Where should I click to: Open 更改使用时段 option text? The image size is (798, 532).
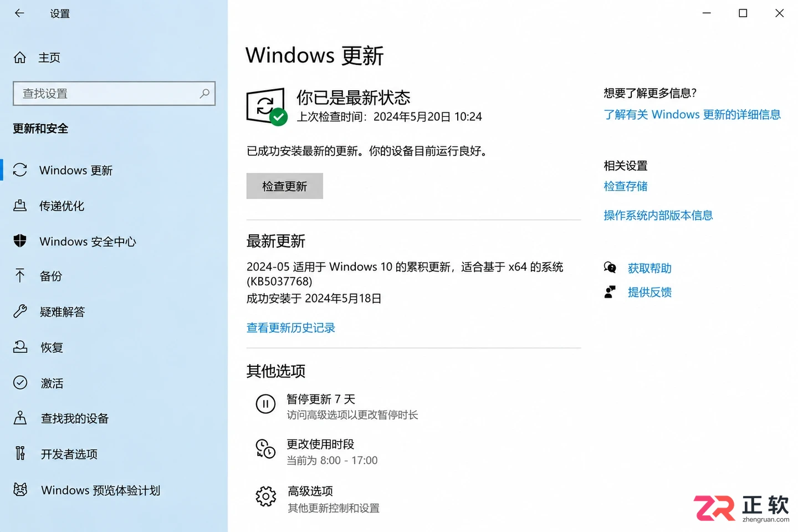[x=320, y=444]
